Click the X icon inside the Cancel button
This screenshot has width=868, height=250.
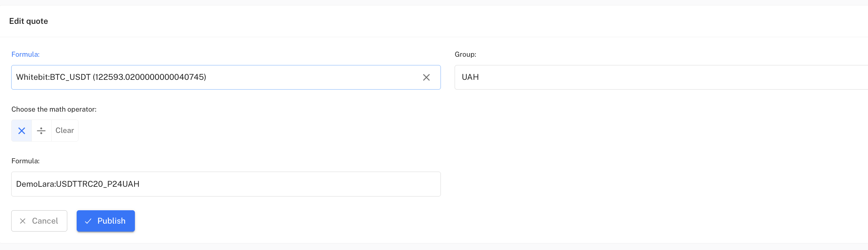click(x=23, y=221)
